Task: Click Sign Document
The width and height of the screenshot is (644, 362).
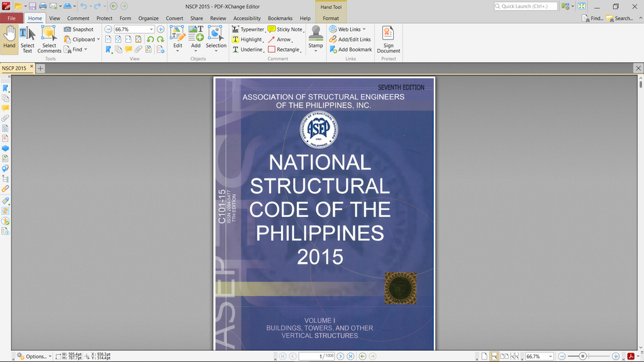Action: point(388,39)
